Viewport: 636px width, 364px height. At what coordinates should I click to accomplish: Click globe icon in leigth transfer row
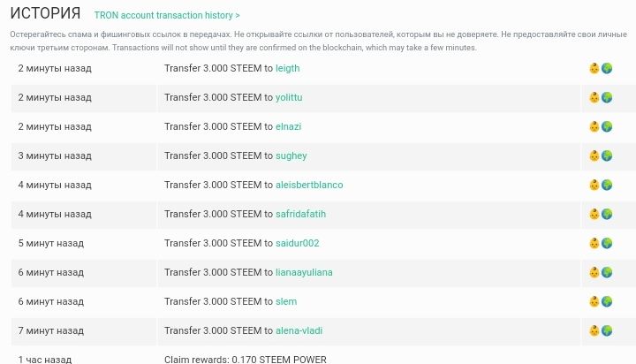[607, 68]
